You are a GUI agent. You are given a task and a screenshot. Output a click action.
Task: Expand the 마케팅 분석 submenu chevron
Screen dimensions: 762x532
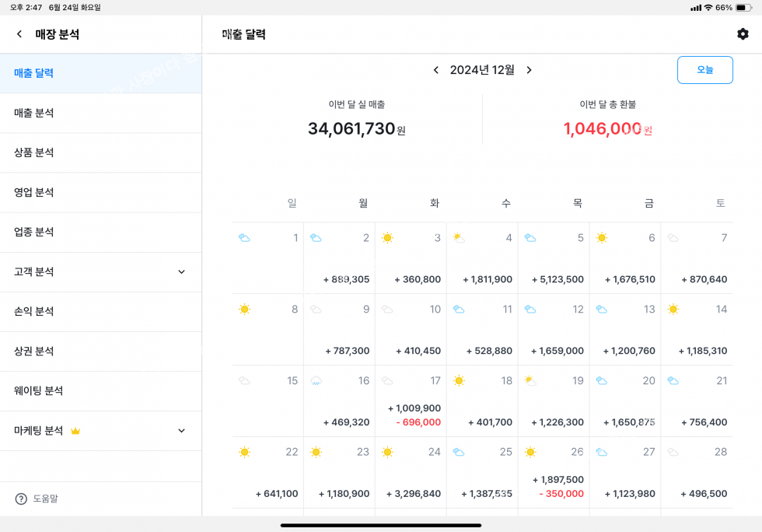click(181, 431)
